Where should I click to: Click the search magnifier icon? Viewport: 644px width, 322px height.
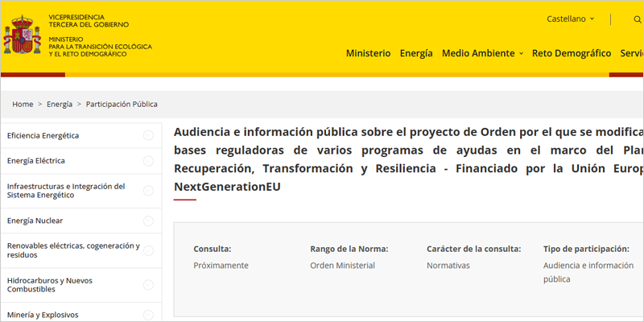point(637,19)
